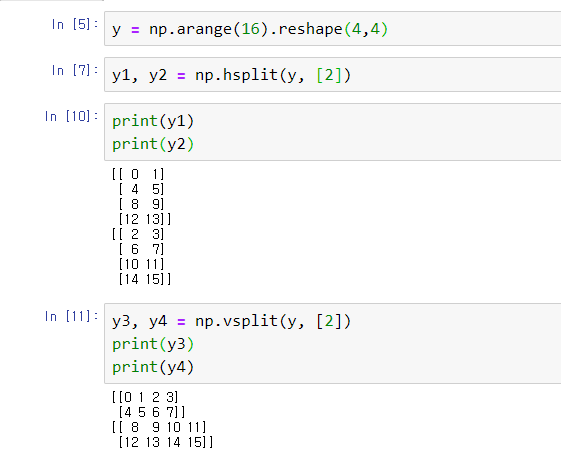
Task: Click the print(y4) line
Action: click(x=153, y=367)
